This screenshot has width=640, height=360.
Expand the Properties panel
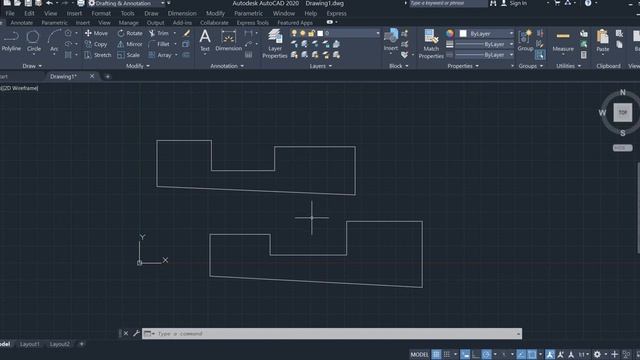[463, 66]
